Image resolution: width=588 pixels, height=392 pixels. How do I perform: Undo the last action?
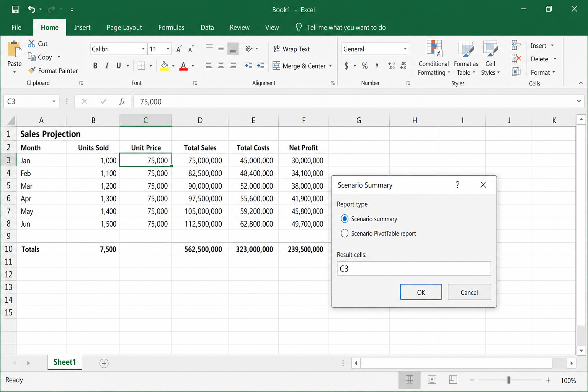click(x=31, y=9)
